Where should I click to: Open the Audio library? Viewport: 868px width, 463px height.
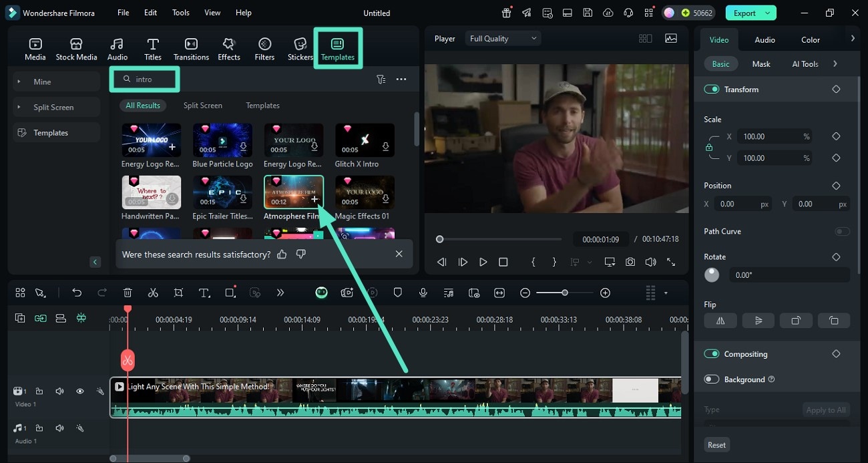click(x=118, y=49)
